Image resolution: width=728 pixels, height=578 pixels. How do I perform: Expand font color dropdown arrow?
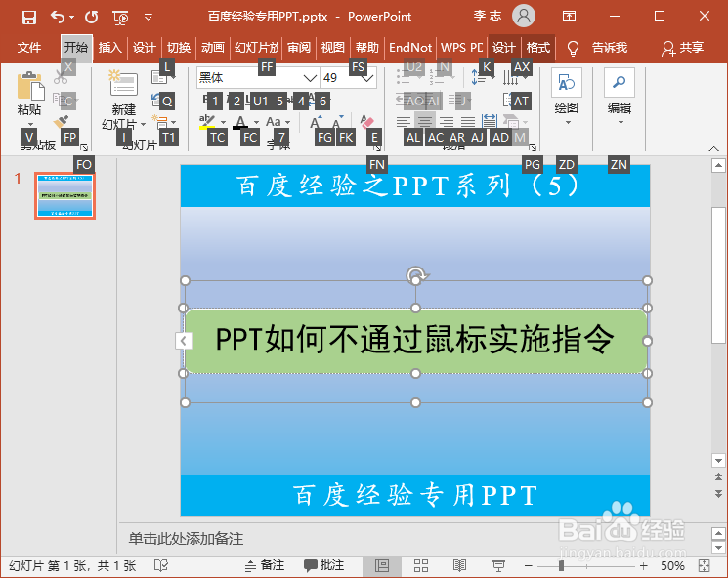point(256,122)
